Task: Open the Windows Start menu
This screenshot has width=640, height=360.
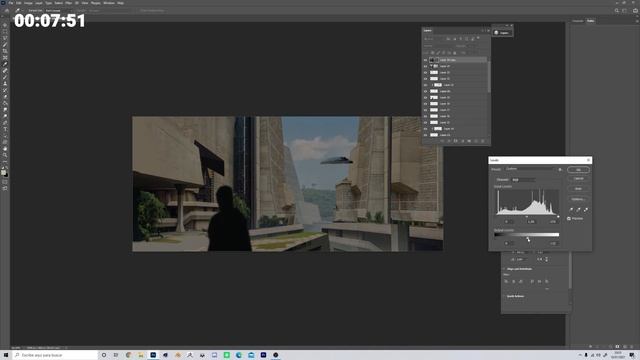Action: pos(6,355)
